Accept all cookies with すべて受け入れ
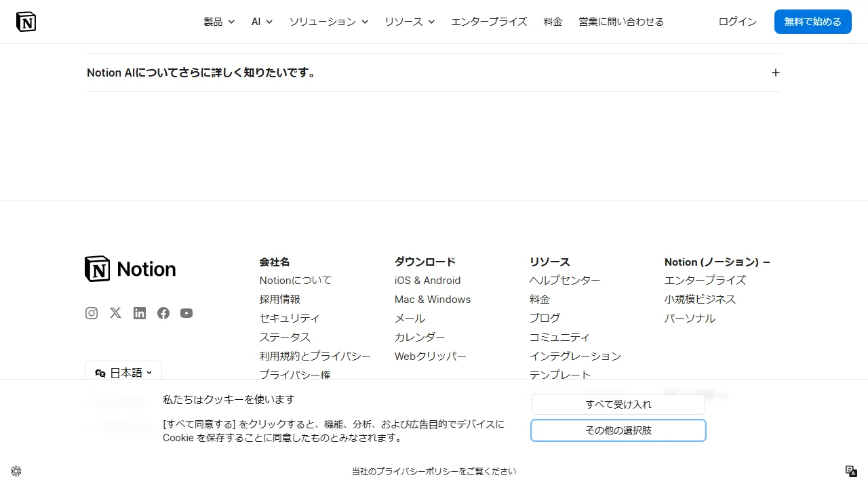Screen dimensions: 868x488 (x=618, y=404)
